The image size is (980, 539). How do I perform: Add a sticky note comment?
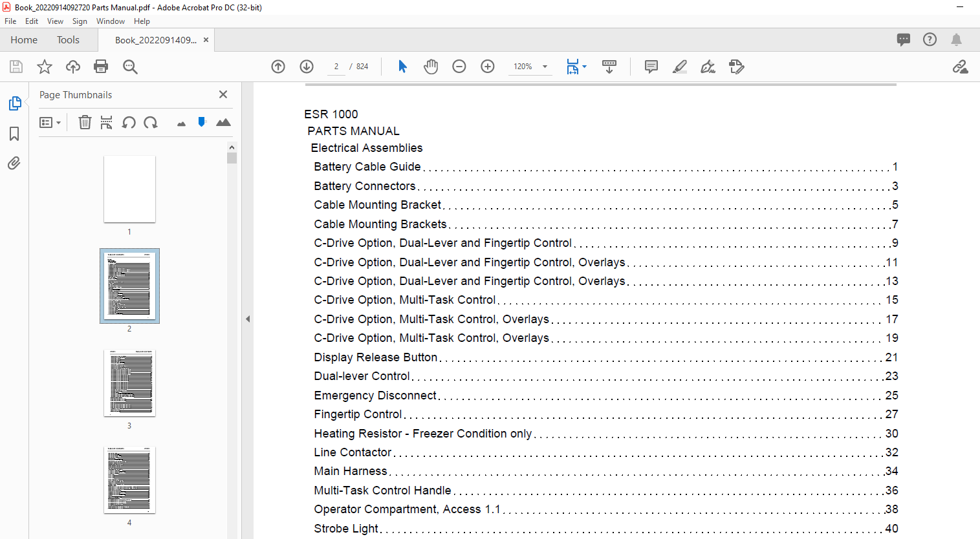click(x=651, y=67)
